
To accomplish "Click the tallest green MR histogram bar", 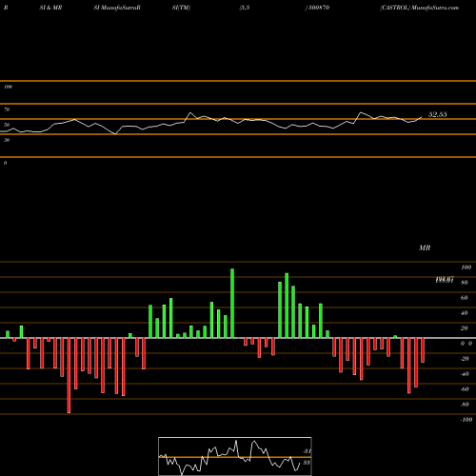I will tap(232, 304).
